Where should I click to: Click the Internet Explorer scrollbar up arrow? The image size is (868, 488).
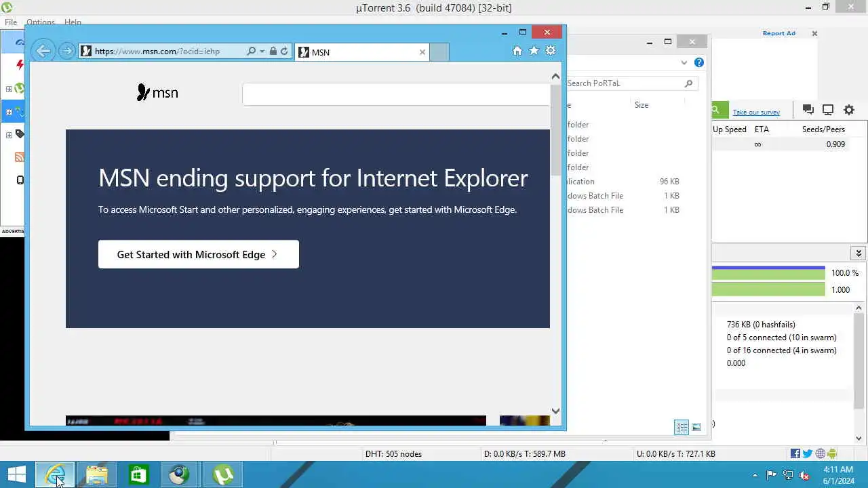coord(556,77)
